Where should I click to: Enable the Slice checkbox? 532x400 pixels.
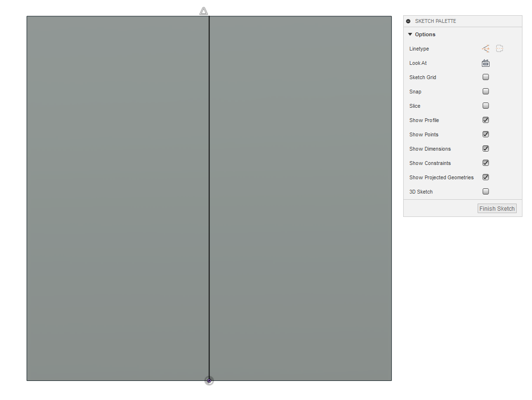point(486,105)
